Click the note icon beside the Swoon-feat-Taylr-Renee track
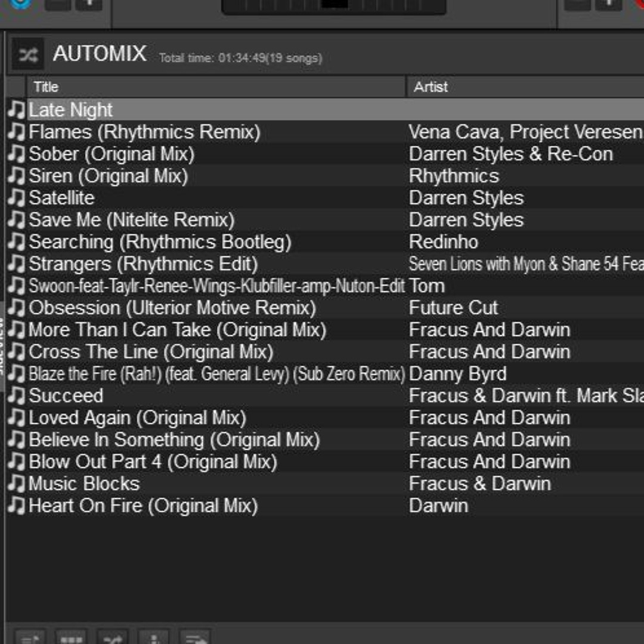The width and height of the screenshot is (644, 644). coord(17,286)
